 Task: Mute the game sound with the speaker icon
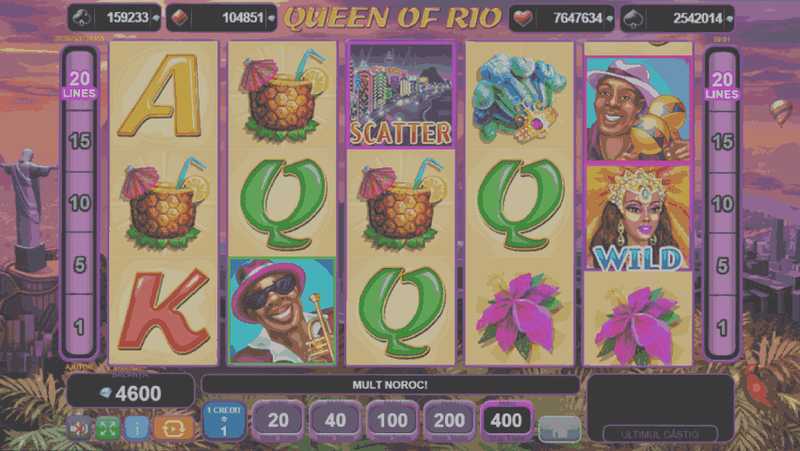[x=79, y=429]
